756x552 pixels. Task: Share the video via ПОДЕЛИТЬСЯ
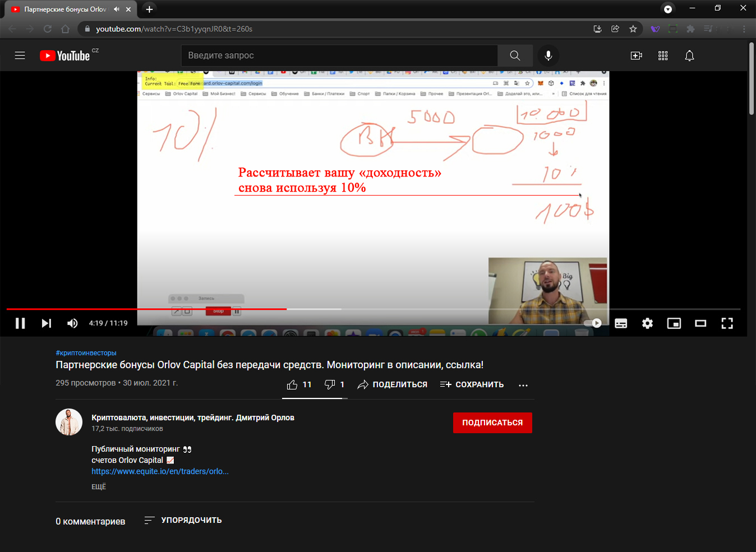392,384
